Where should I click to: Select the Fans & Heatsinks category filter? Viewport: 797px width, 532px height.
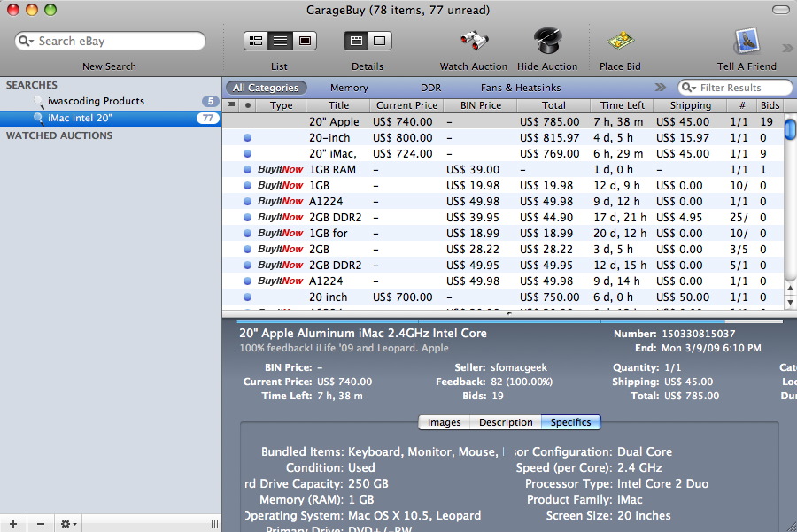tap(521, 88)
